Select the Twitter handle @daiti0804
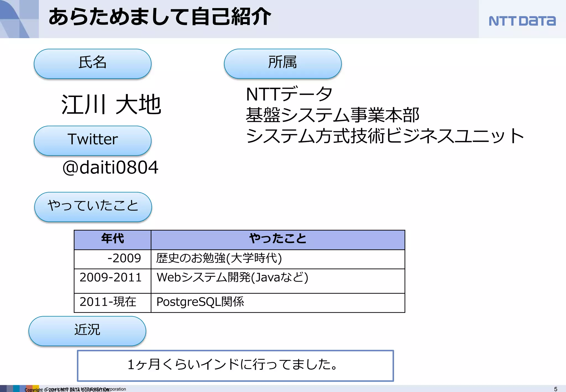The height and width of the screenshot is (392, 566). (x=110, y=168)
